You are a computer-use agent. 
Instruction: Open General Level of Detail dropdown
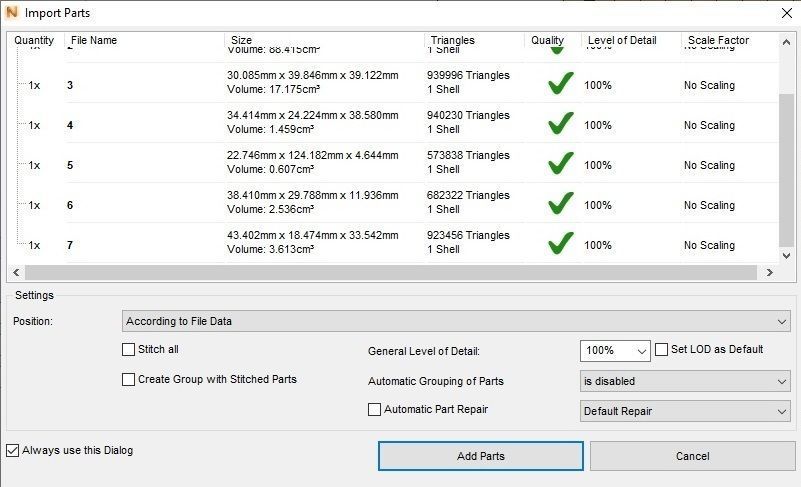[x=615, y=351]
